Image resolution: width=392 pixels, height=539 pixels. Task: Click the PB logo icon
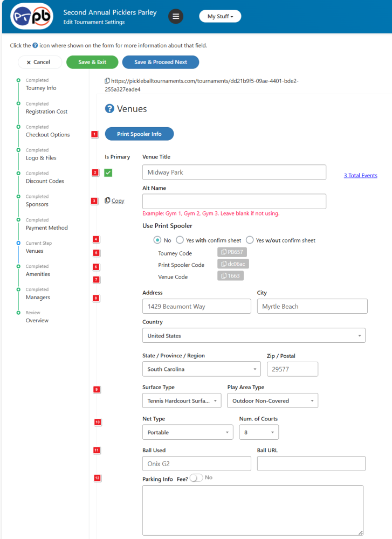point(32,17)
